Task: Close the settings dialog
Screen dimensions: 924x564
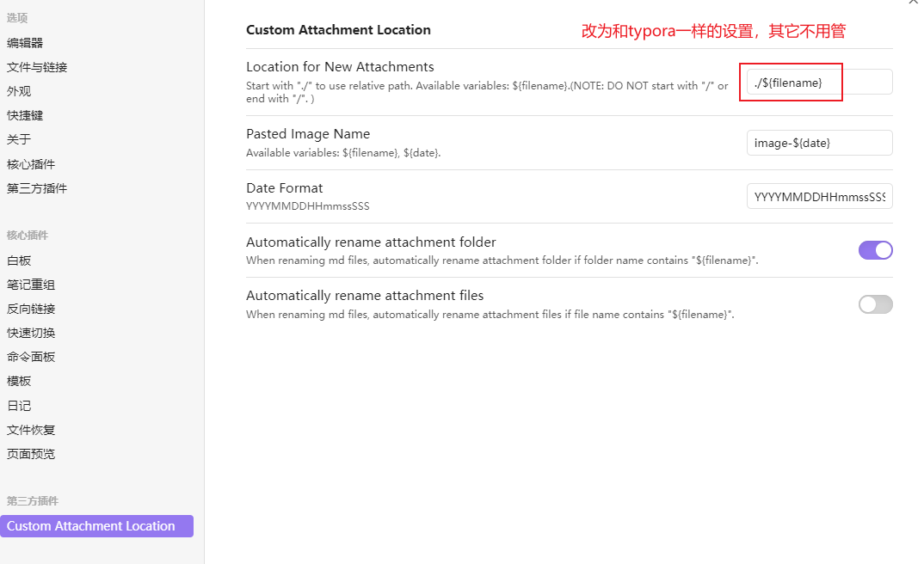Action: coord(914,3)
